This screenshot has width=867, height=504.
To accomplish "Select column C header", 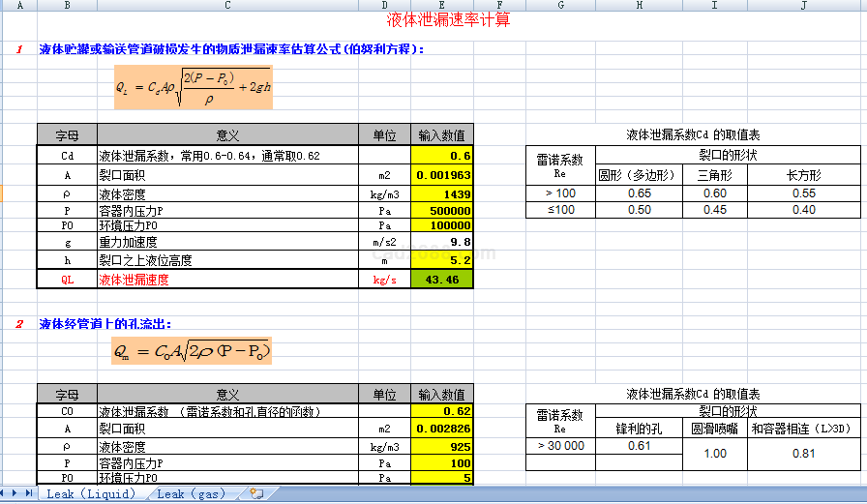I will [x=227, y=6].
